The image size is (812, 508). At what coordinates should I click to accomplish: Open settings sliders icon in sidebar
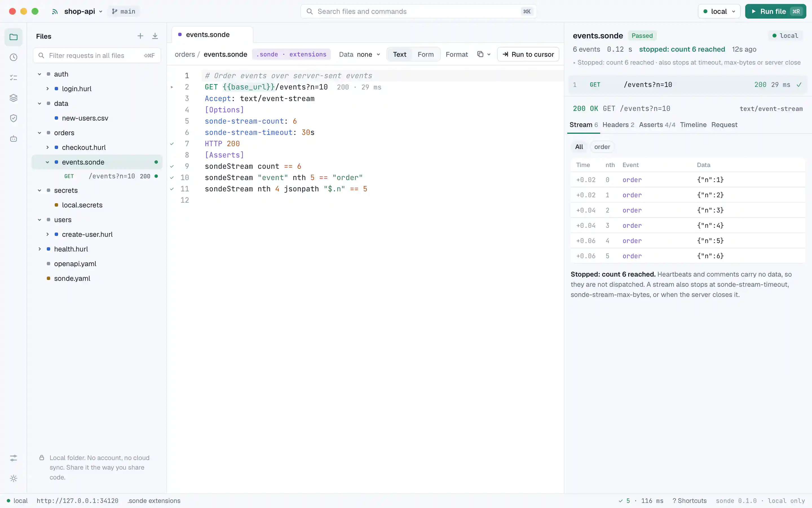click(14, 458)
